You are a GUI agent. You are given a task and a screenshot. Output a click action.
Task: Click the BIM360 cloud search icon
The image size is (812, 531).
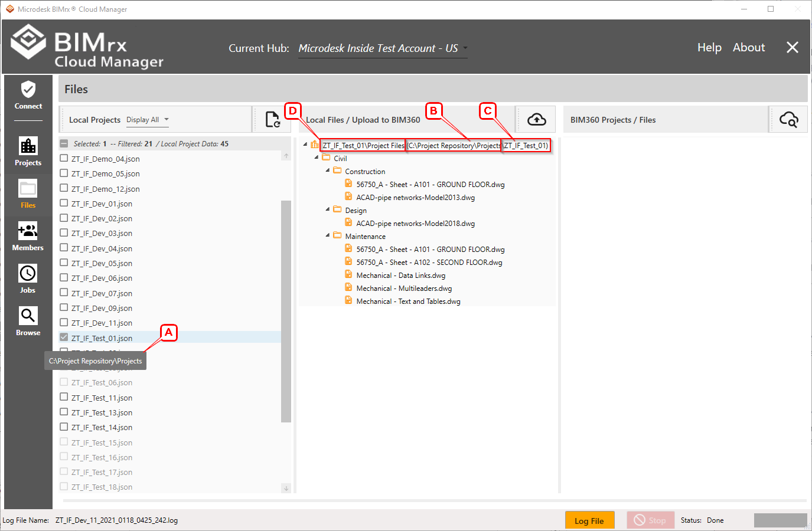788,120
